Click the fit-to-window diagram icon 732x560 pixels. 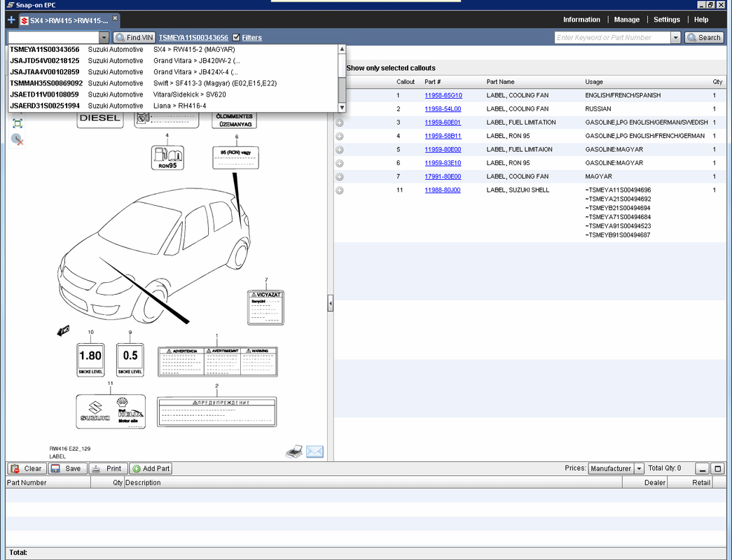tap(18, 124)
